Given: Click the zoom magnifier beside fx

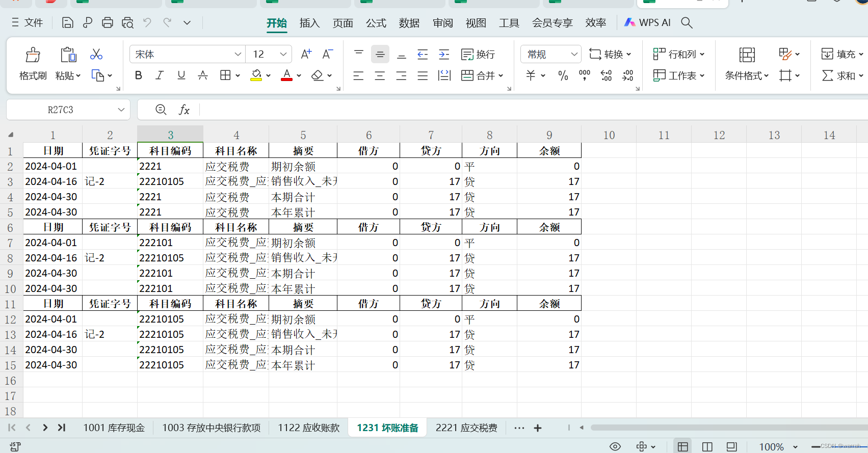Looking at the screenshot, I should coord(161,110).
